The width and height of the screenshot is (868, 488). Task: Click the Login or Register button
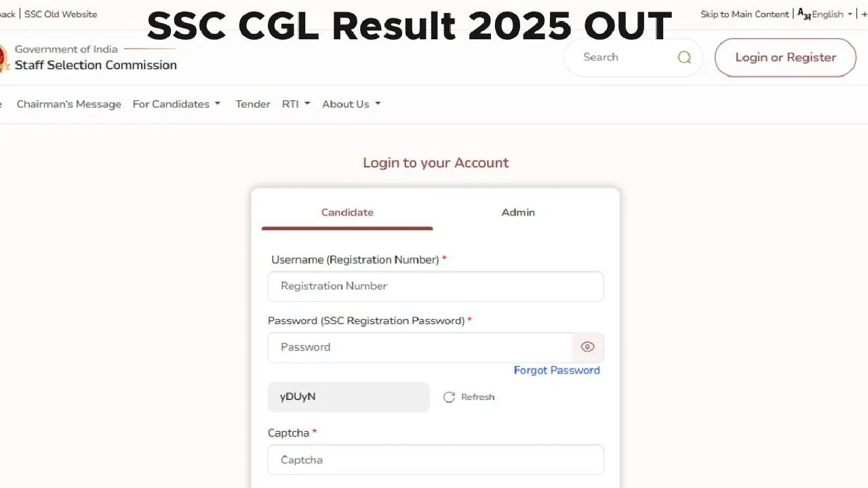[785, 57]
